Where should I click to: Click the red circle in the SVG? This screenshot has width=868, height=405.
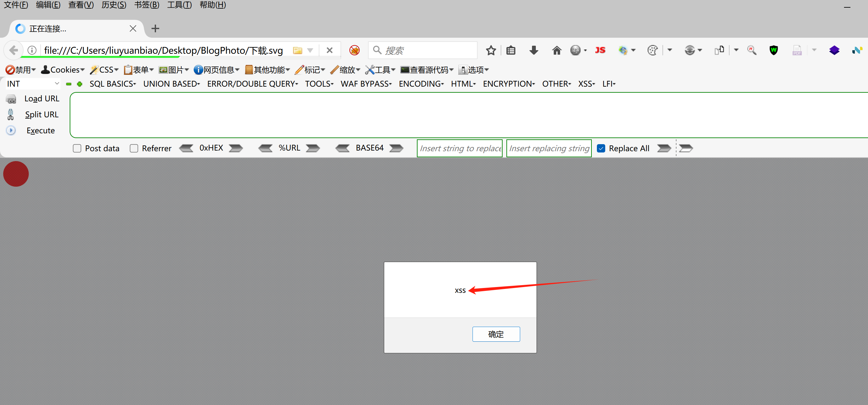tap(16, 174)
